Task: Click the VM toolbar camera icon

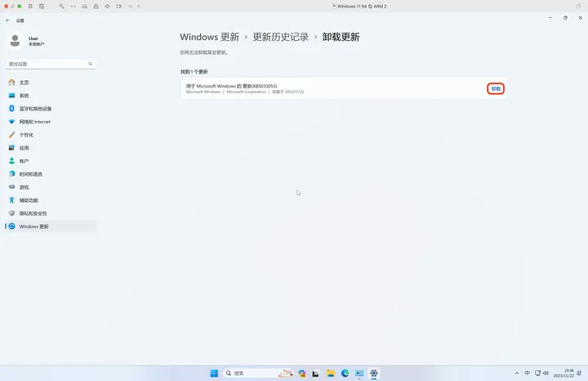Action: pos(119,6)
